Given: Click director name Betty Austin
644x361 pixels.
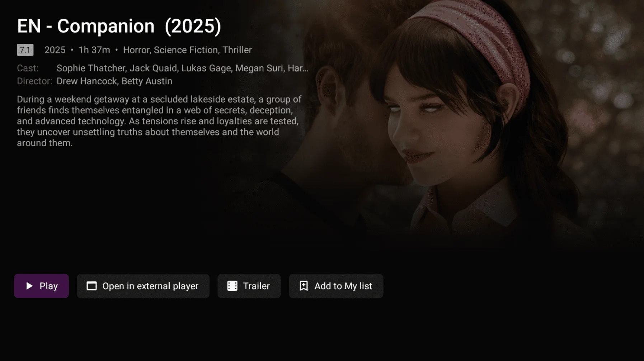Looking at the screenshot, I should (x=147, y=81).
